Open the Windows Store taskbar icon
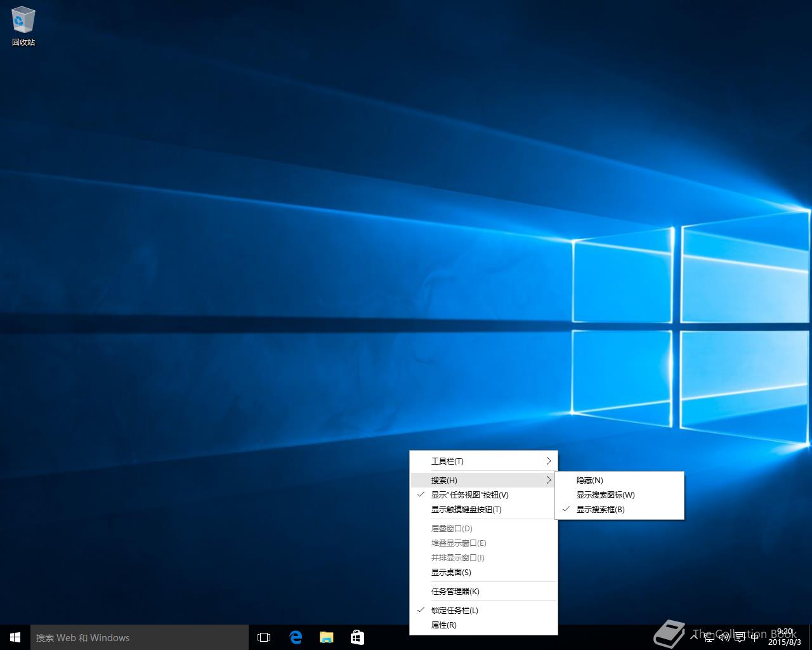This screenshot has width=812, height=650. tap(357, 637)
